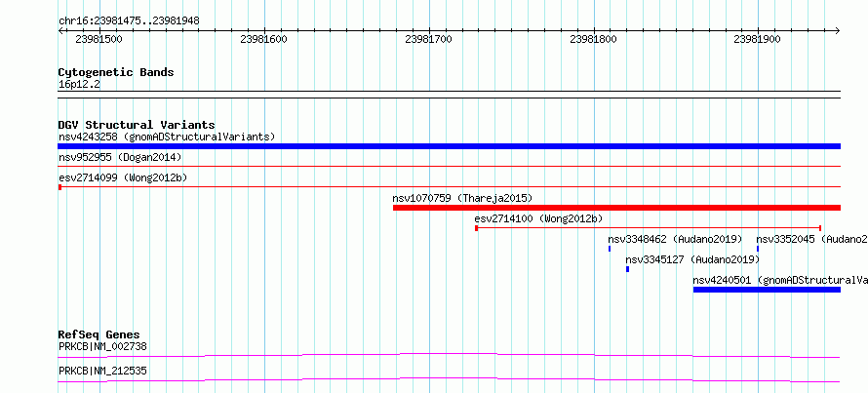Select the thick red nsv1070759 variant bar
868x393 pixels.
[616, 208]
